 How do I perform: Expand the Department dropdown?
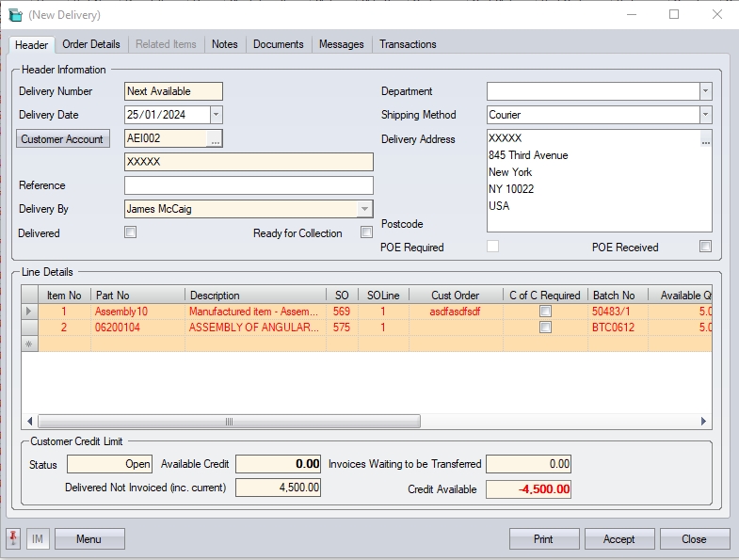click(x=705, y=91)
